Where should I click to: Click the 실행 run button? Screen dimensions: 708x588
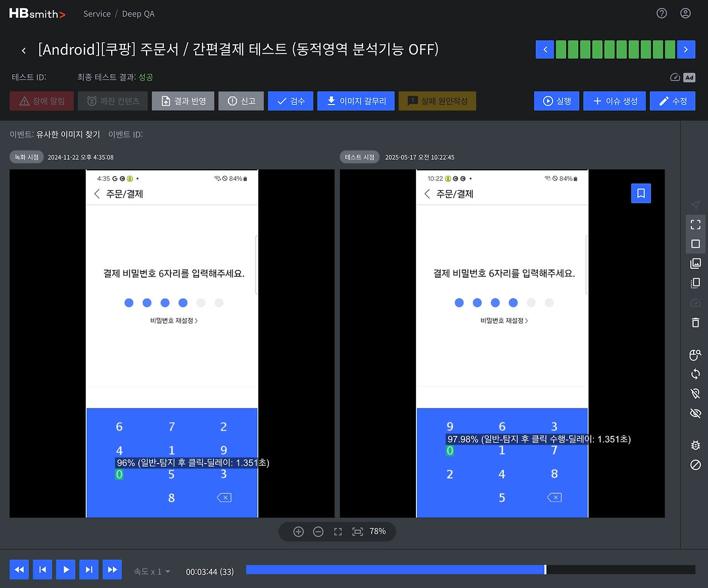(556, 101)
